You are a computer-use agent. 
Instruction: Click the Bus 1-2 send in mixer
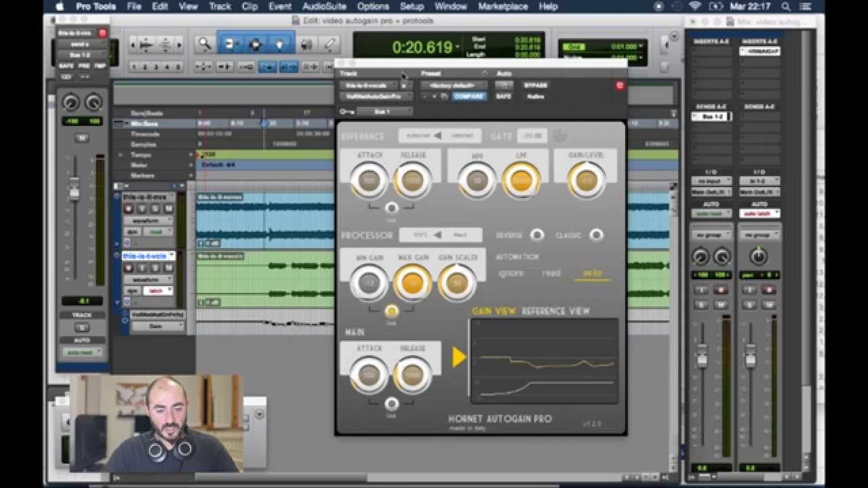[x=711, y=117]
